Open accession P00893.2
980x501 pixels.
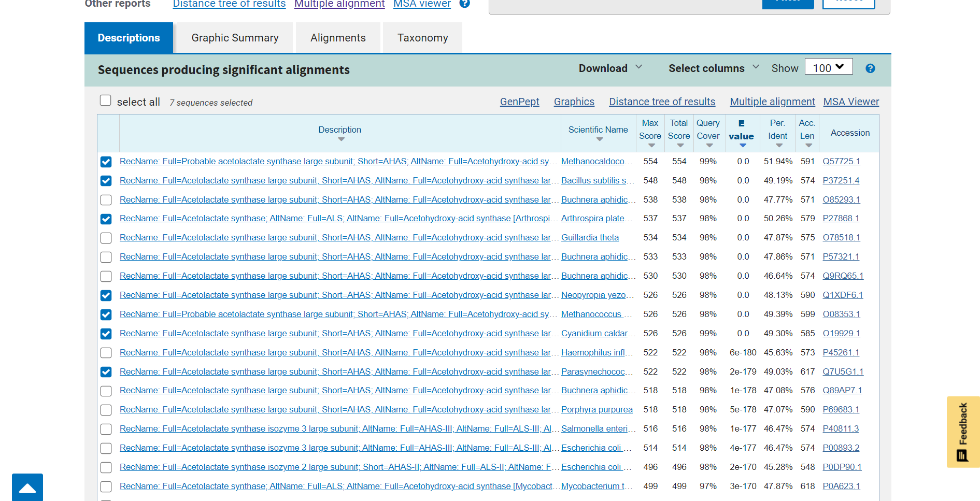[841, 448]
